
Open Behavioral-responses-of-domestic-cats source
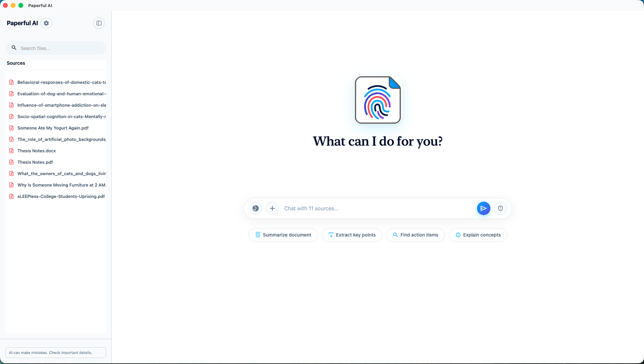tap(56, 82)
